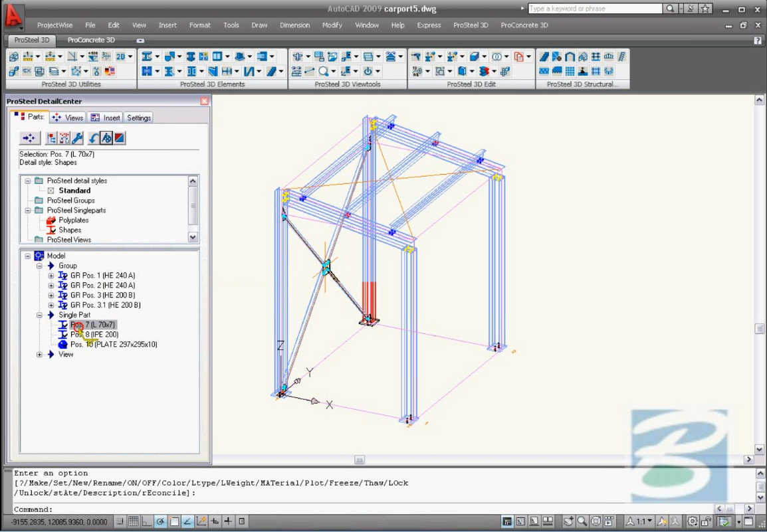
Task: Open the Settings tab in DetailCenter
Action: [x=139, y=118]
